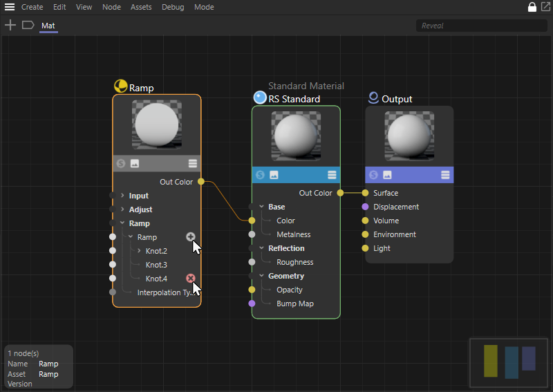Viewport: 553px width, 392px height.
Task: Toggle solo icon on Output node
Action: tap(373, 175)
